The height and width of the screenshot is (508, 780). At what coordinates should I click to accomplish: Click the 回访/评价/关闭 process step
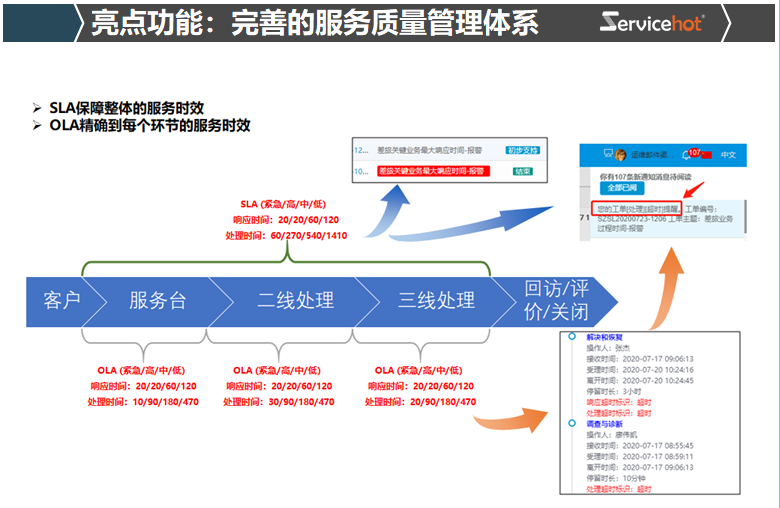point(558,301)
